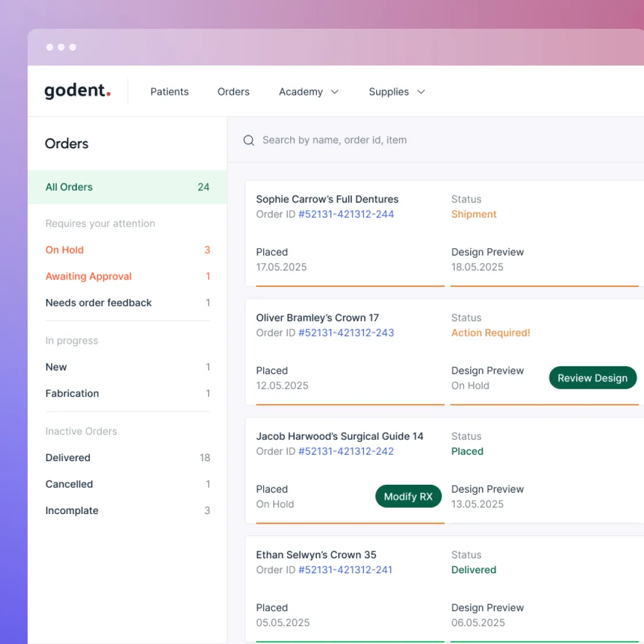
Task: Open order link #52131-421312-244
Action: pyautogui.click(x=346, y=214)
